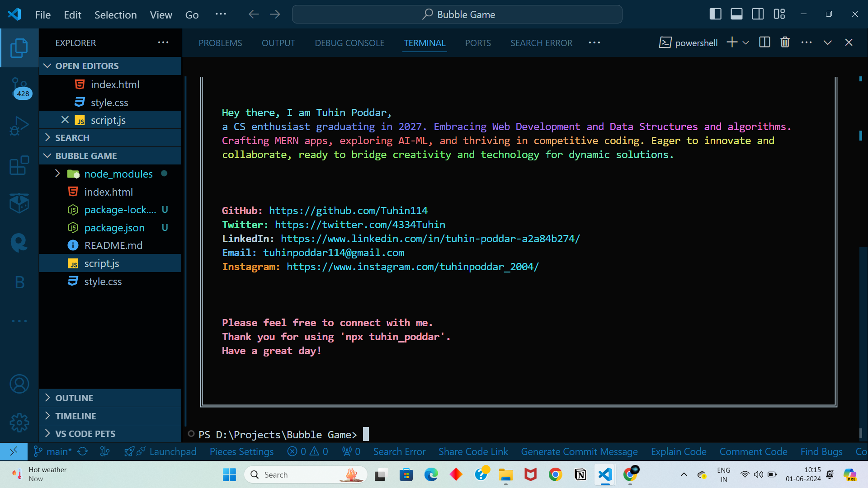
Task: Click Find Bugs in status bar
Action: tap(821, 451)
